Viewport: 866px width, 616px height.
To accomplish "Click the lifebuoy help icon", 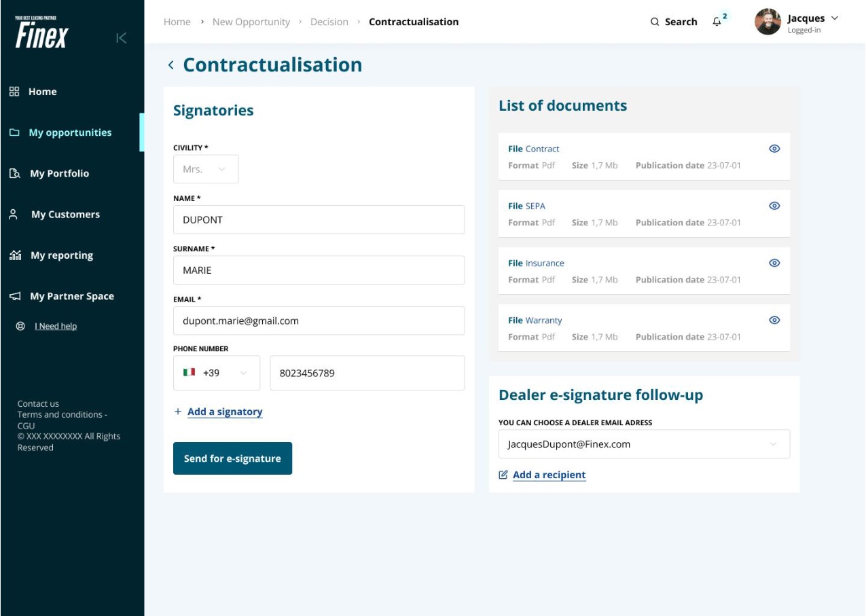I will [x=20, y=326].
